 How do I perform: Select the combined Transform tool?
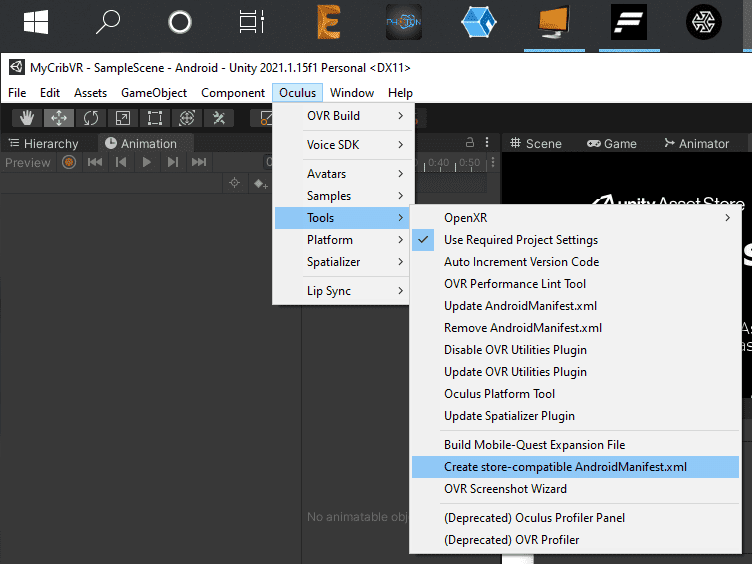187,118
